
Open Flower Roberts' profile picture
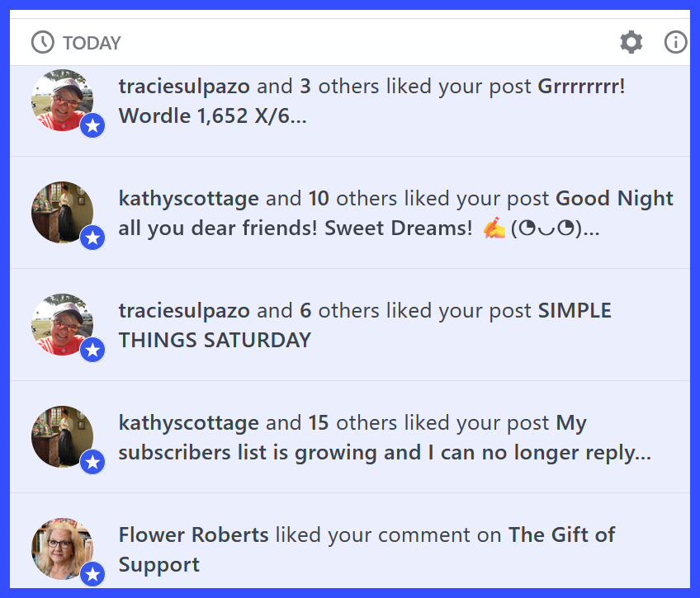click(59, 547)
